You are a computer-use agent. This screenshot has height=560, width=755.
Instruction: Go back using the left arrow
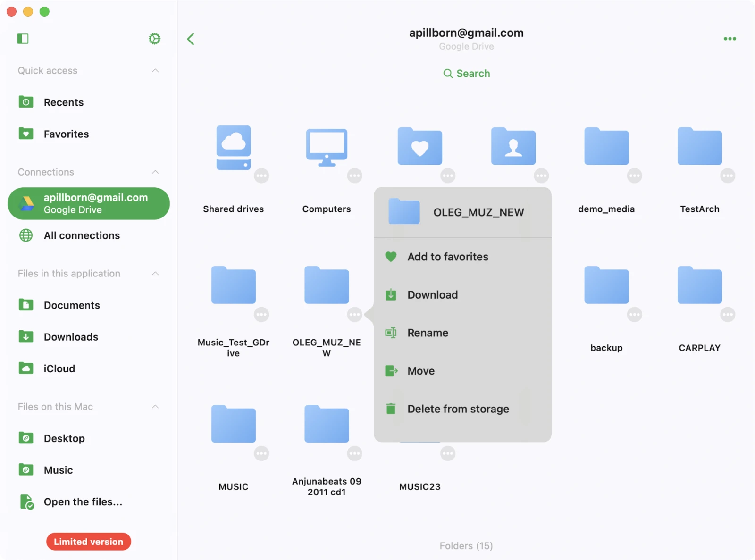coord(191,39)
